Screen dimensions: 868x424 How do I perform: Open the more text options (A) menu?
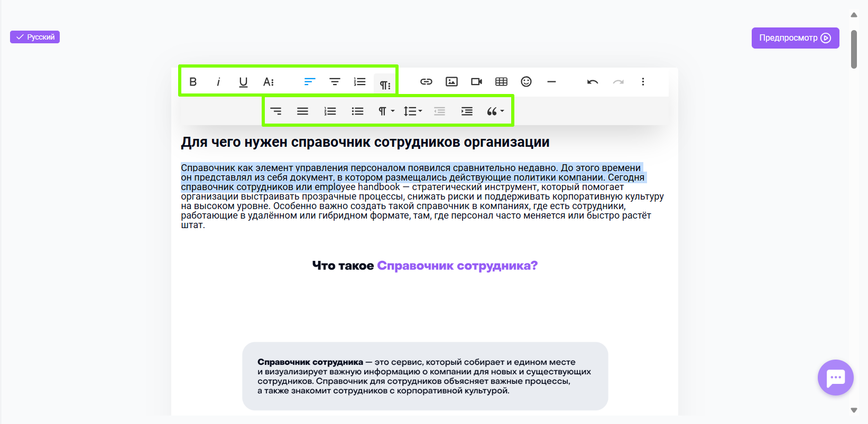[x=269, y=82]
